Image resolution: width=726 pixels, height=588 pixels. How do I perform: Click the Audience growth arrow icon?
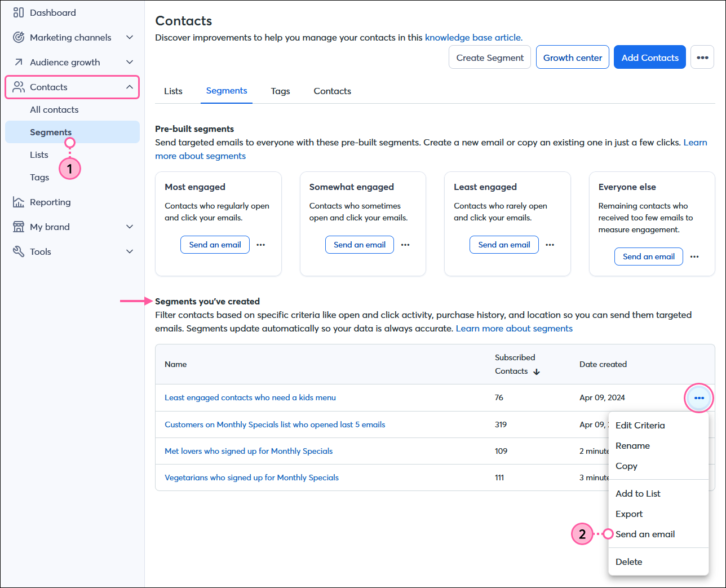tap(19, 62)
